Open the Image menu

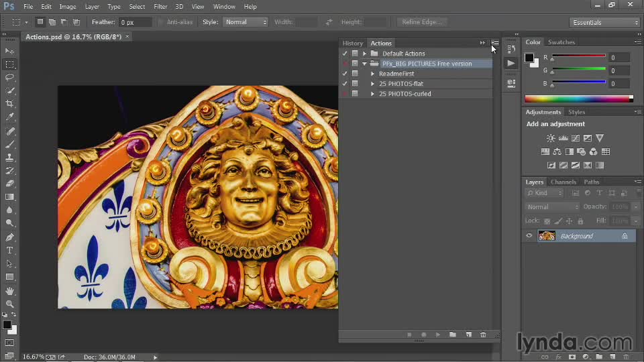click(68, 7)
